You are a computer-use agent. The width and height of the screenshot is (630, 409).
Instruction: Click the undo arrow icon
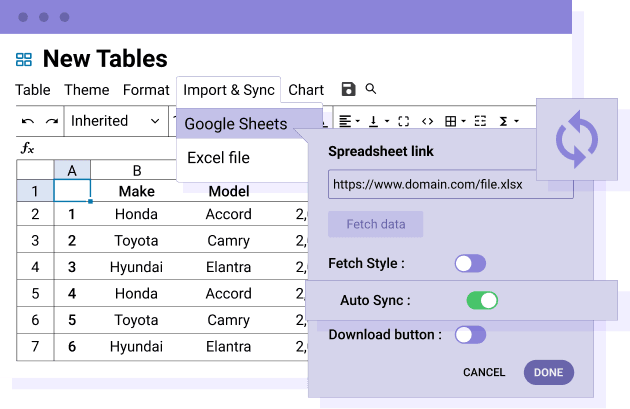pos(27,122)
